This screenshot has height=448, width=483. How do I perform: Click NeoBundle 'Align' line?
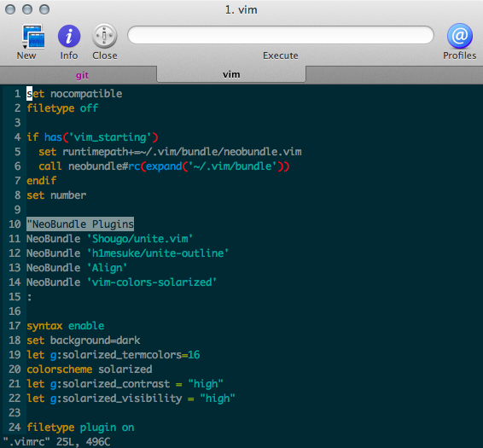(x=77, y=268)
